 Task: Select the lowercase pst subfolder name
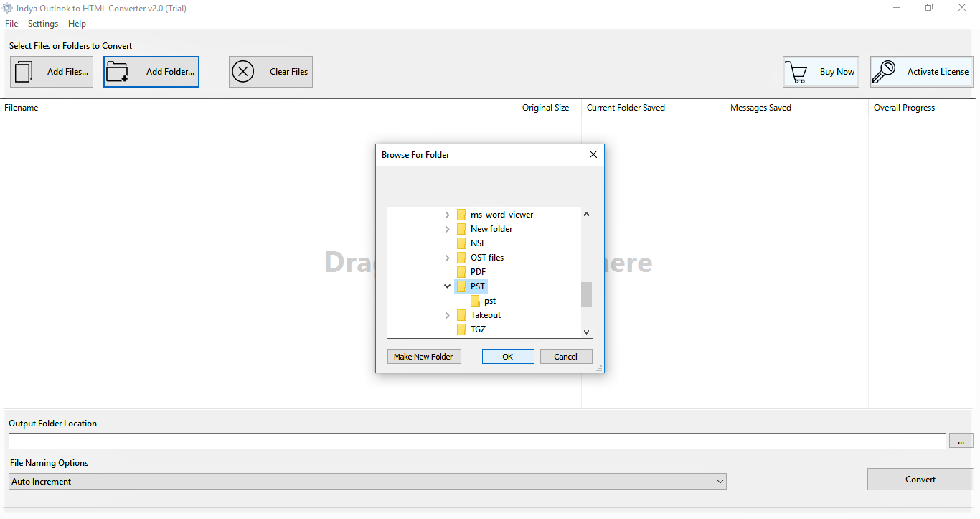point(490,301)
